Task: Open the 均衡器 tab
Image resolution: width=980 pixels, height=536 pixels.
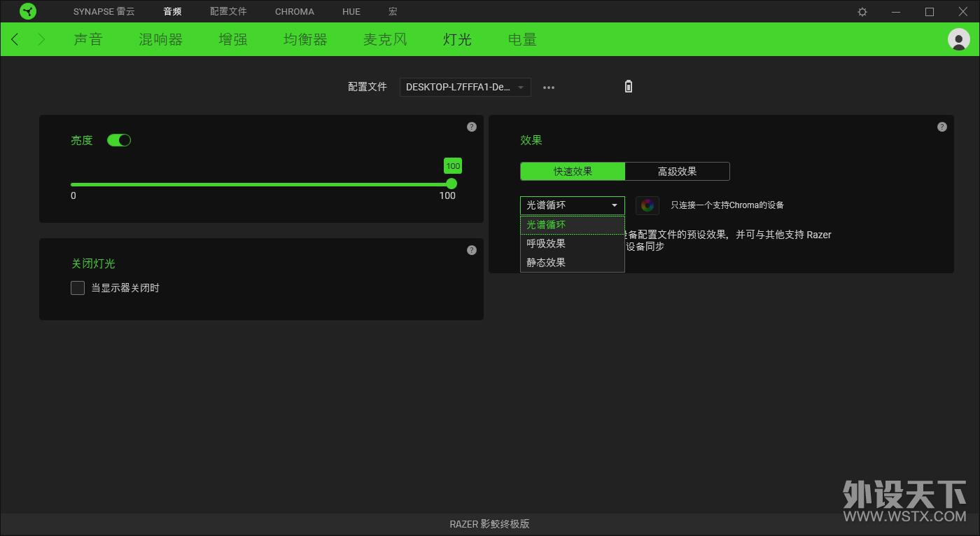Action: 305,40
